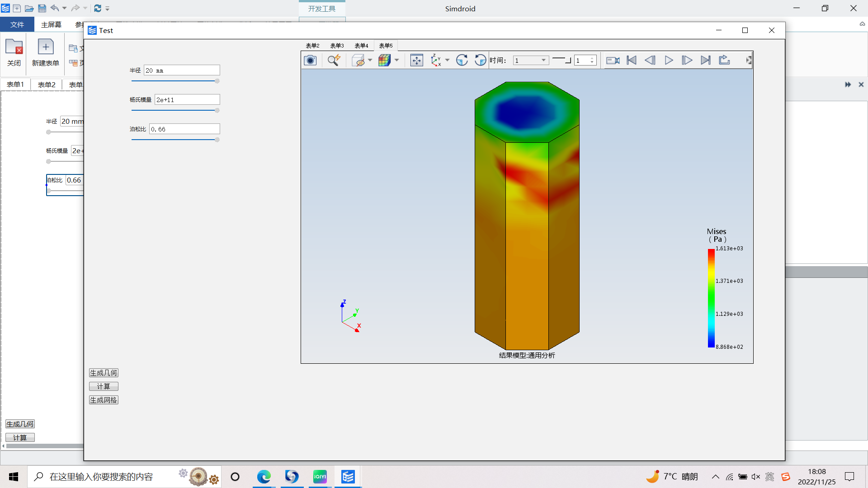The height and width of the screenshot is (488, 868).
Task: Click the 生成网格 button
Action: click(104, 400)
